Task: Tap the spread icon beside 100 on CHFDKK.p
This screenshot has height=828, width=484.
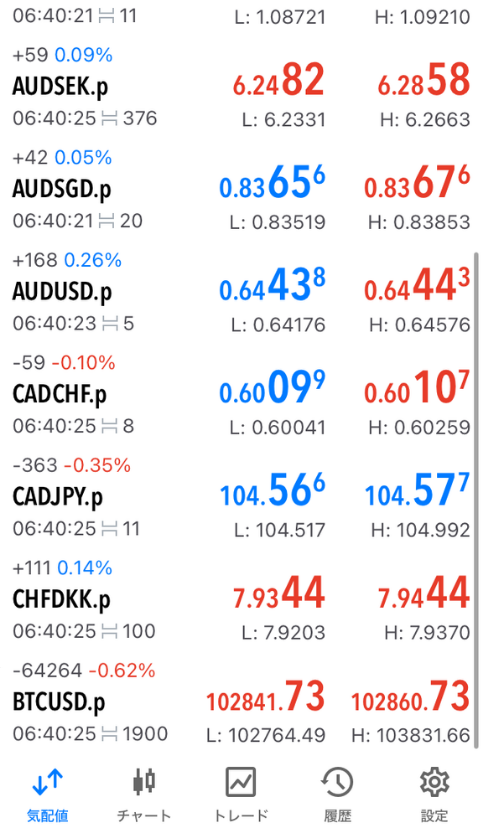Action: pyautogui.click(x=109, y=632)
